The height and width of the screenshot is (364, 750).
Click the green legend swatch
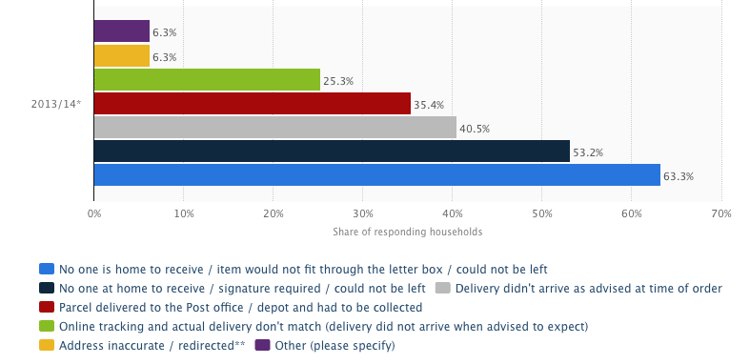(47, 326)
